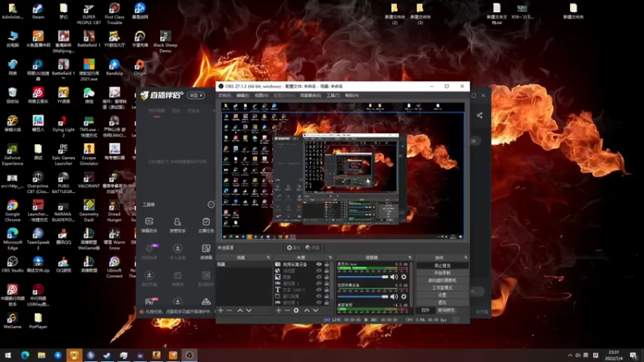Open OBS Studio desktop shortcut
The image size is (644, 362).
pos(12,265)
